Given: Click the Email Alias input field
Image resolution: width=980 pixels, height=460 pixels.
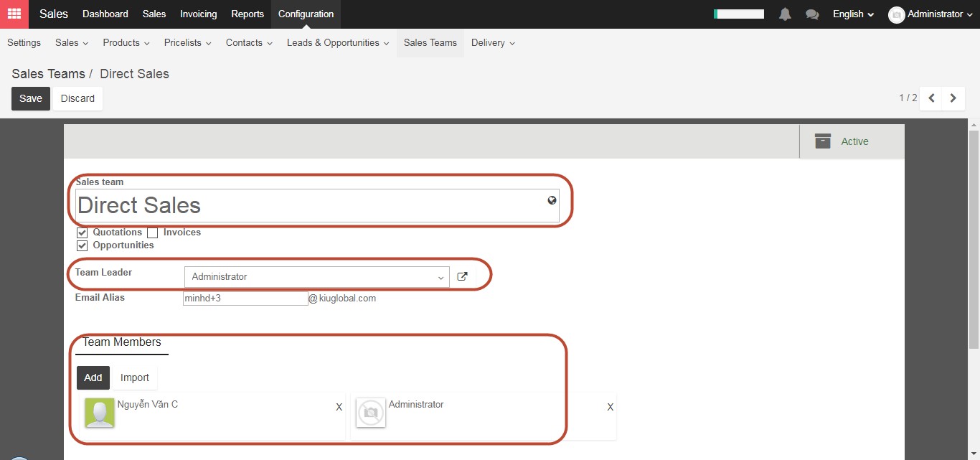Looking at the screenshot, I should pyautogui.click(x=245, y=298).
